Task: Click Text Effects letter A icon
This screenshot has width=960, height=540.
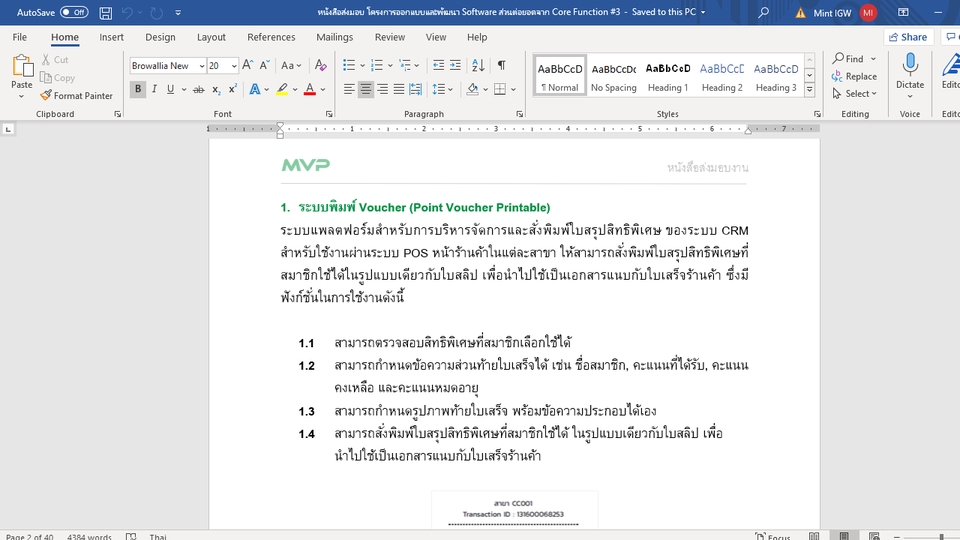Action: (x=255, y=89)
